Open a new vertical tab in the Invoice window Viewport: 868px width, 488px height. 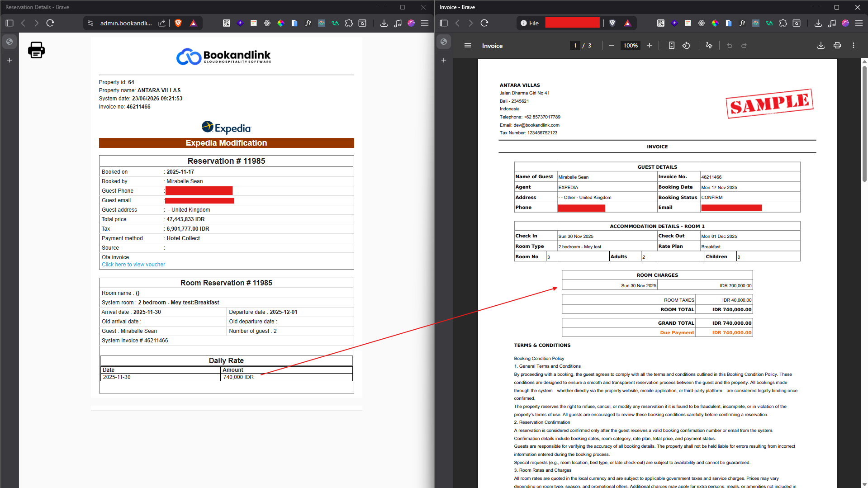444,60
